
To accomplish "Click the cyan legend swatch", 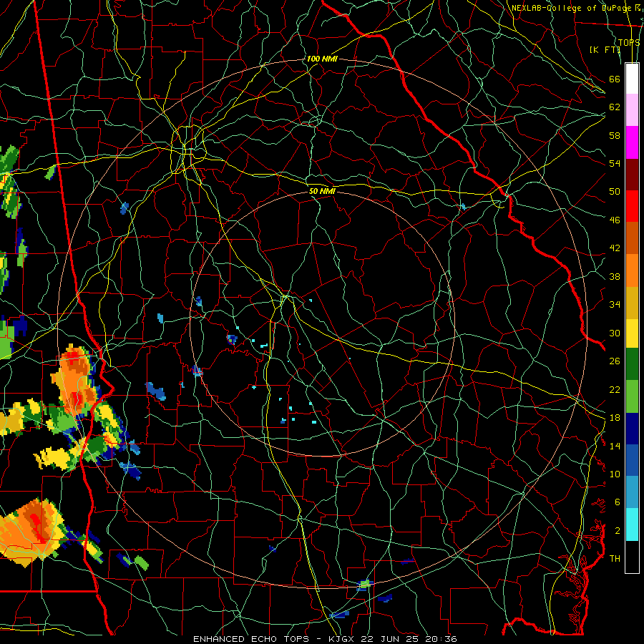I will (632, 525).
